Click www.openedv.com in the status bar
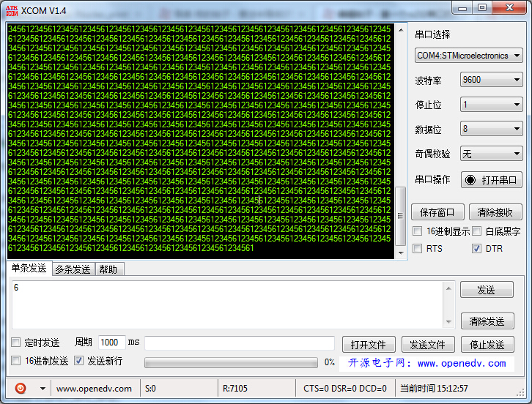This screenshot has height=404, width=532. (x=94, y=389)
